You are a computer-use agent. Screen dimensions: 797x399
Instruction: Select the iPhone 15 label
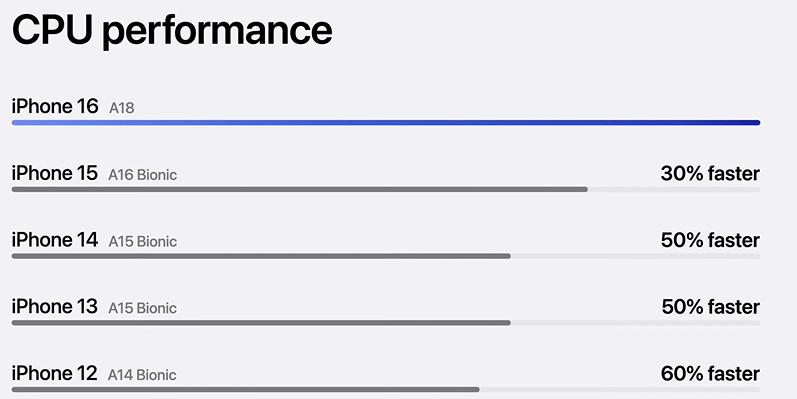pos(54,173)
